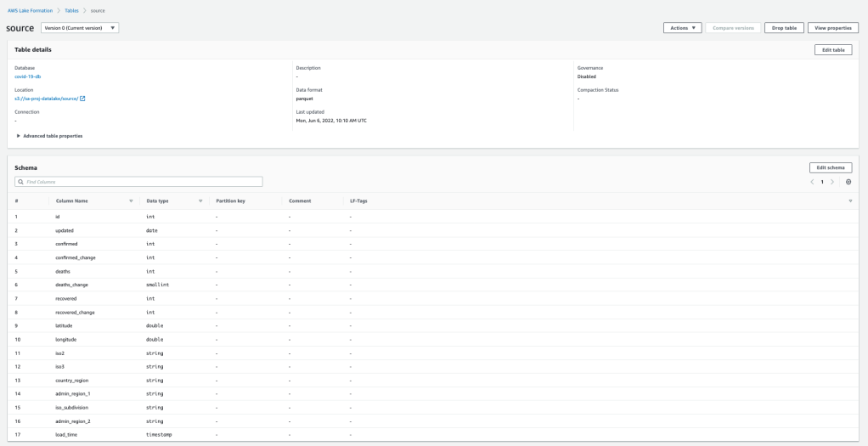This screenshot has height=446, width=868.
Task: Click the sort arrow at far right of header
Action: (850, 200)
